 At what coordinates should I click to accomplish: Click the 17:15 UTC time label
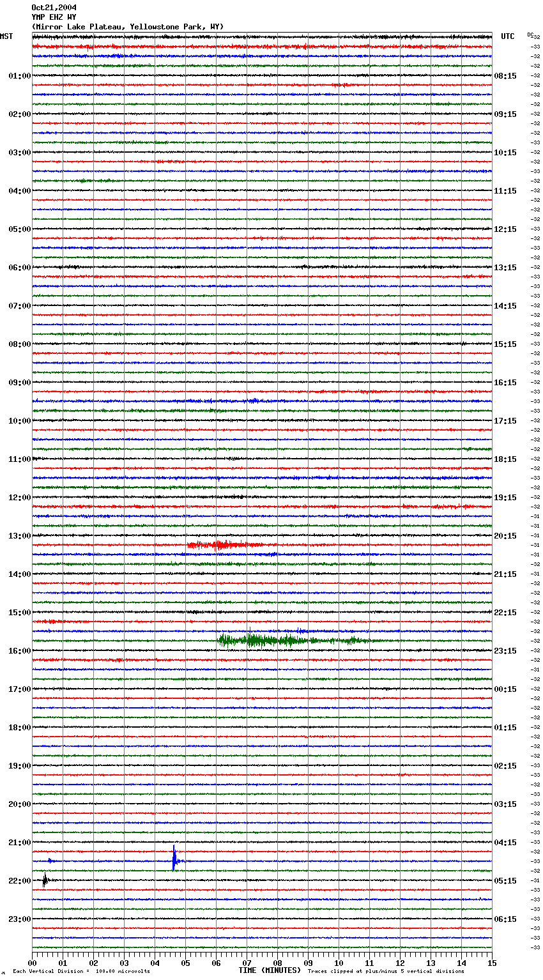(505, 421)
